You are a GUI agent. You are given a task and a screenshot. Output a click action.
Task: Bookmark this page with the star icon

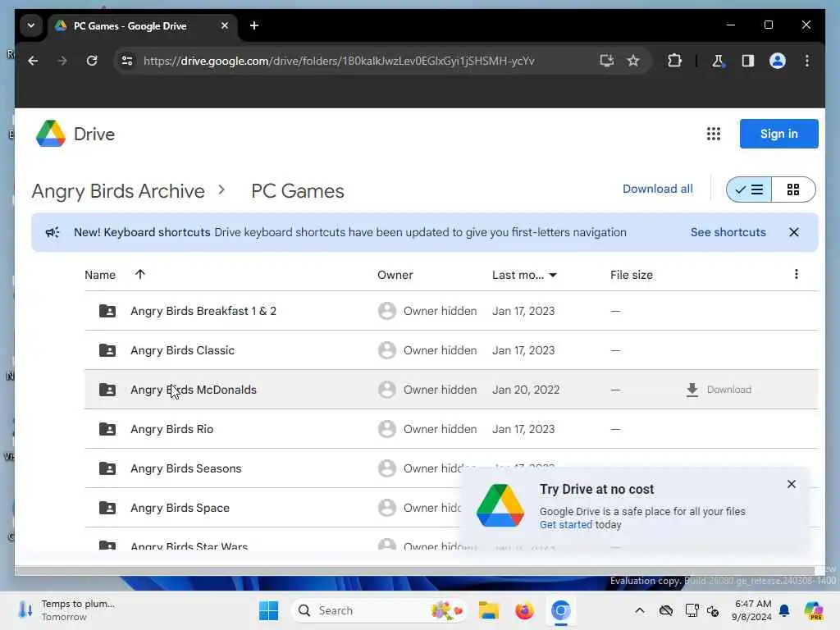point(633,61)
